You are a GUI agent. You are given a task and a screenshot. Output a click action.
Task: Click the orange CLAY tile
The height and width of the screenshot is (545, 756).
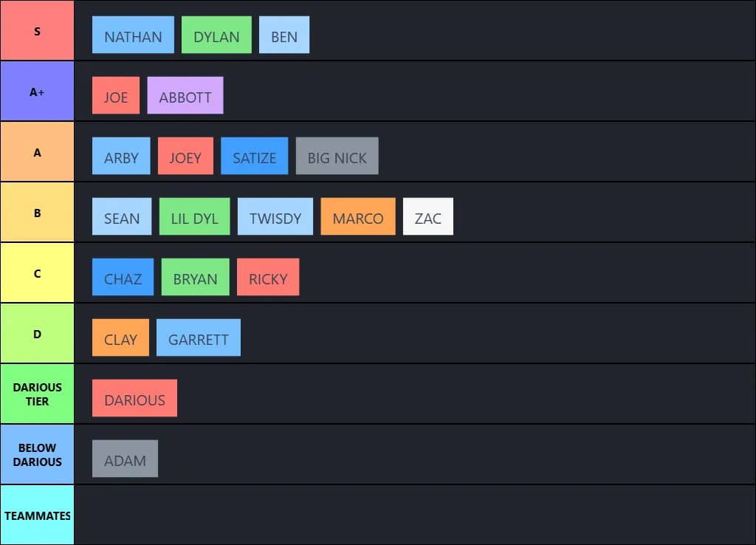click(120, 337)
